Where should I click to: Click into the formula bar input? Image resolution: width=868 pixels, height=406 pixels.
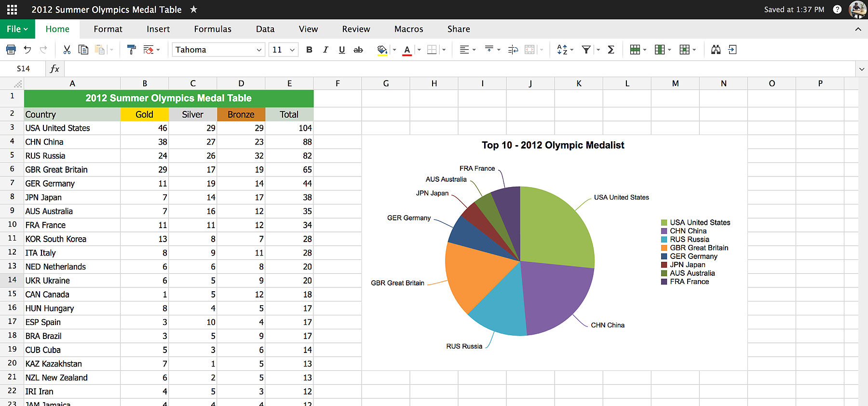[458, 69]
